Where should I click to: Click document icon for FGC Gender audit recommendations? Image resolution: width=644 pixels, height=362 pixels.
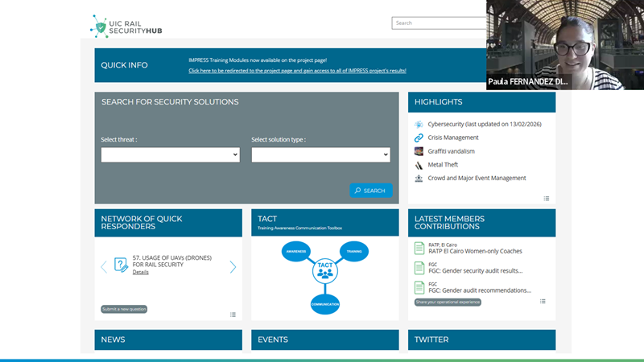419,288
